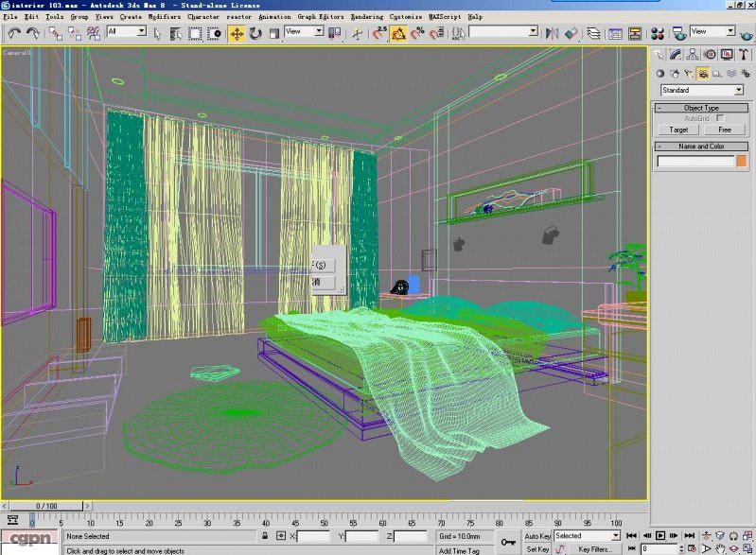Click the Undo arrow icon
756x555 pixels.
pos(14,33)
